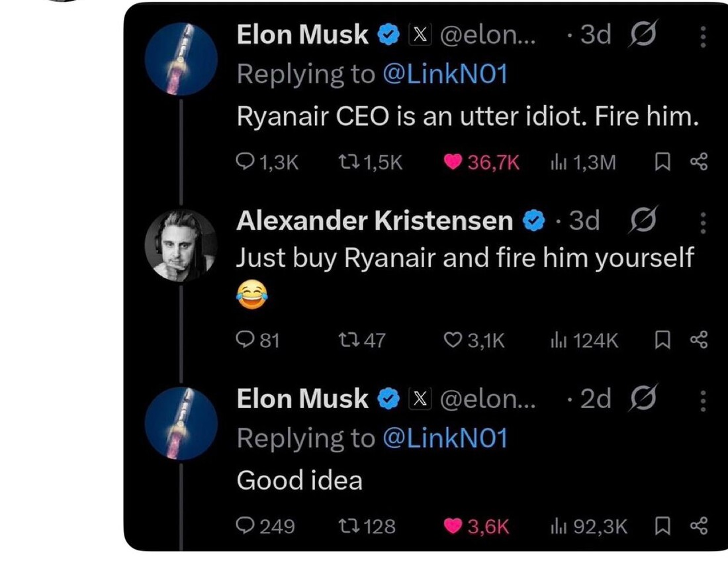Open @LinkN01 link in the first post
This screenshot has height=563, width=728.
(x=445, y=74)
